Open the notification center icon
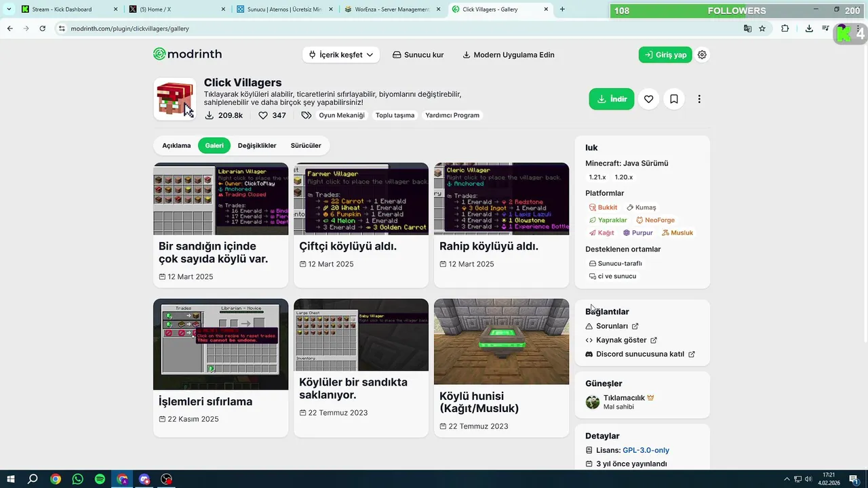The width and height of the screenshot is (868, 488). [853, 479]
